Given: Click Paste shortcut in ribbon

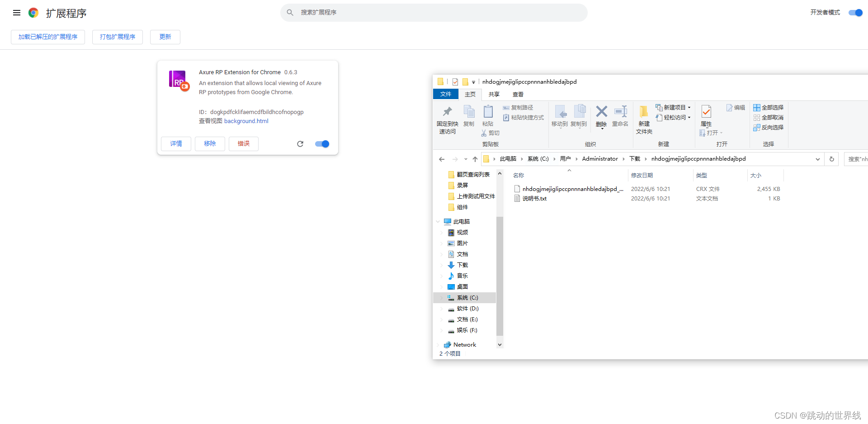Looking at the screenshot, I should [524, 118].
